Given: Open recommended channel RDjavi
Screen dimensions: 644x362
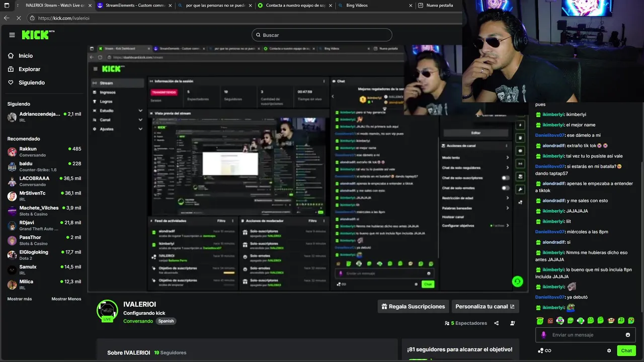Looking at the screenshot, I should point(44,226).
